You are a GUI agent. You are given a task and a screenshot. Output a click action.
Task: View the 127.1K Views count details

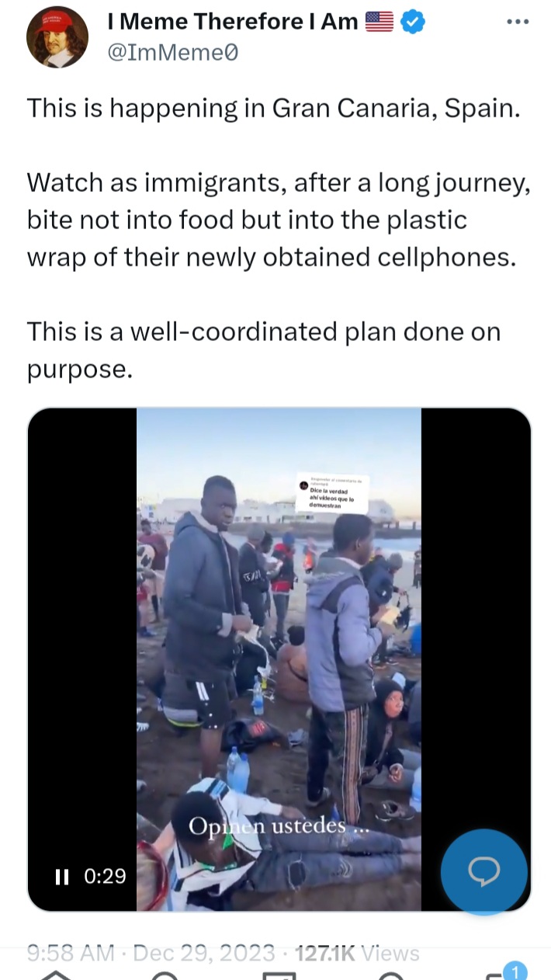pos(358,952)
